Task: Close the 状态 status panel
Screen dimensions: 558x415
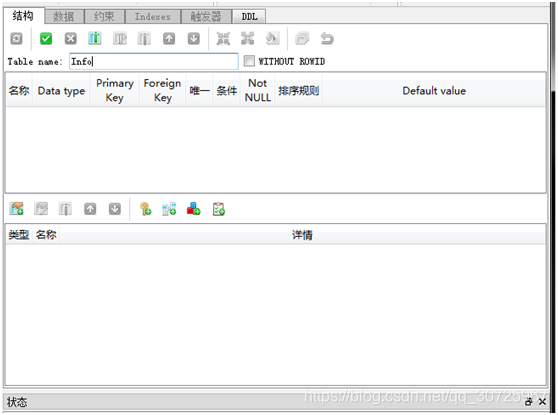Action: point(542,402)
